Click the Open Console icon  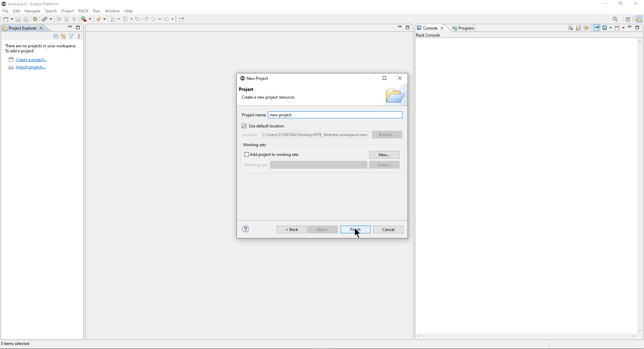pos(617,28)
